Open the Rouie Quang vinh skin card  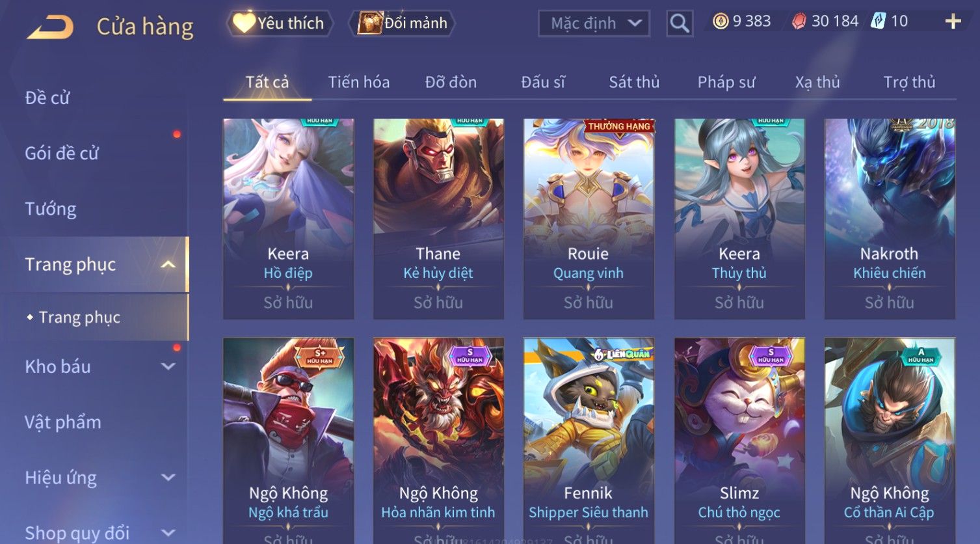[589, 219]
